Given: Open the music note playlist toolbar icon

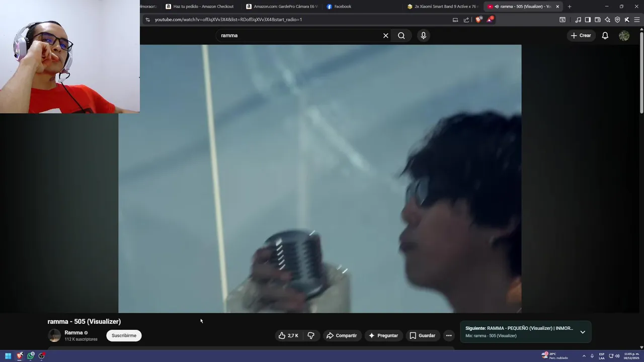Looking at the screenshot, I should coord(578,20).
